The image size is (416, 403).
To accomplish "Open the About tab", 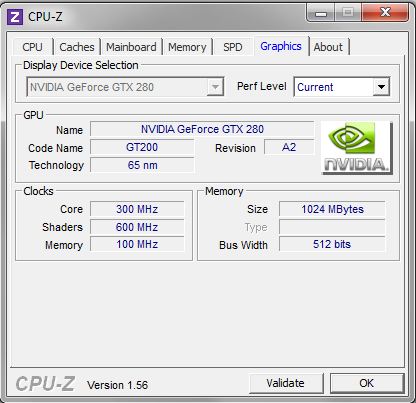I will (328, 47).
